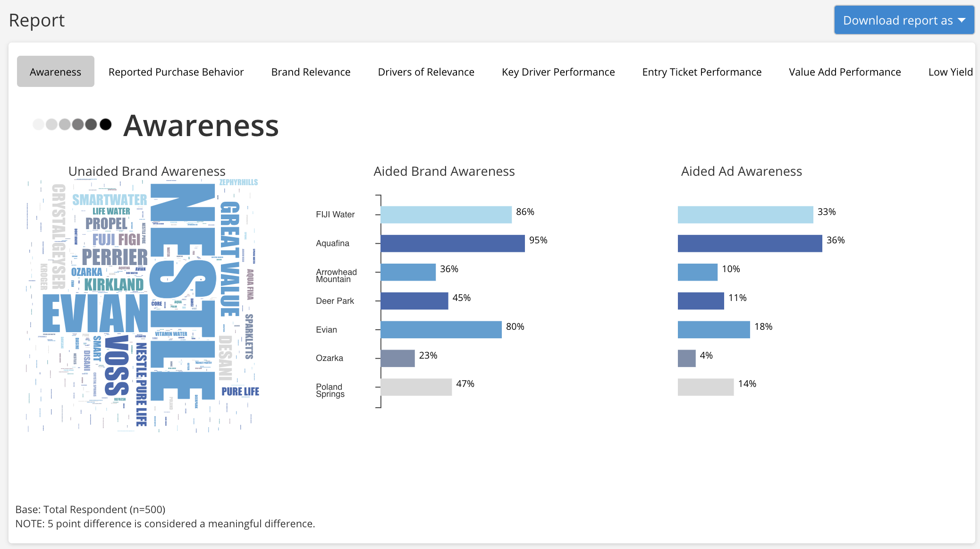
Task: Click the 18% aided ad awareness bar
Action: point(714,330)
